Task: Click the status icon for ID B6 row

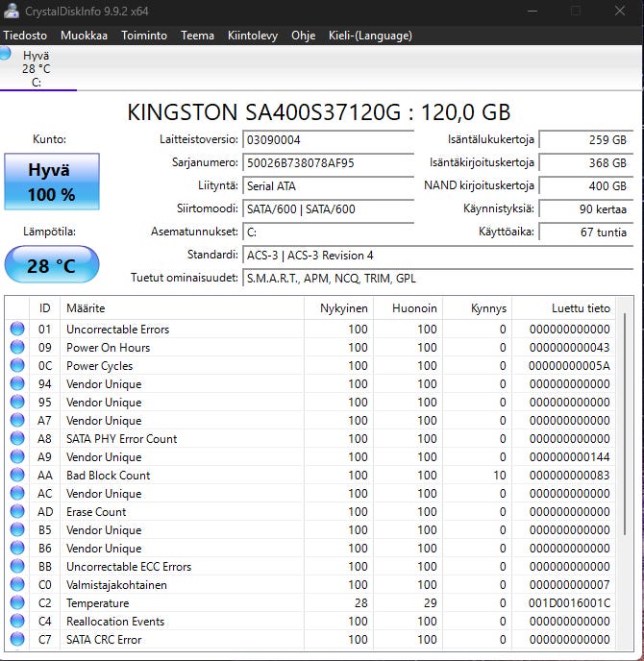Action: coord(17,548)
